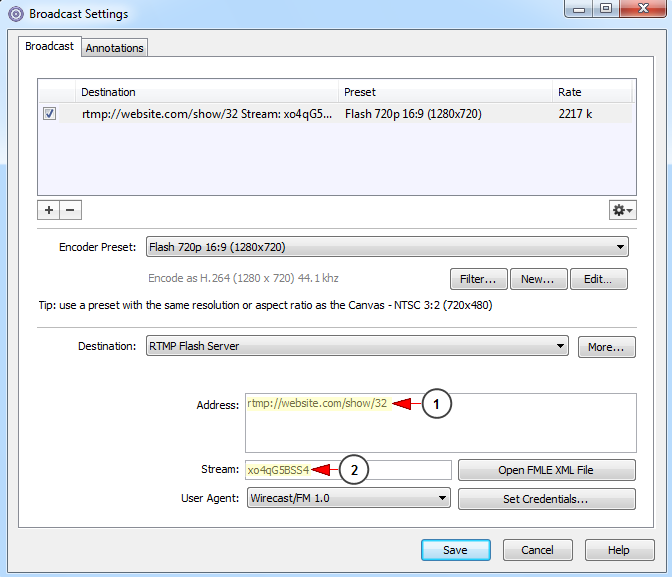Uncheck the rtmp destination checkbox
This screenshot has height=577, width=672.
point(50,115)
